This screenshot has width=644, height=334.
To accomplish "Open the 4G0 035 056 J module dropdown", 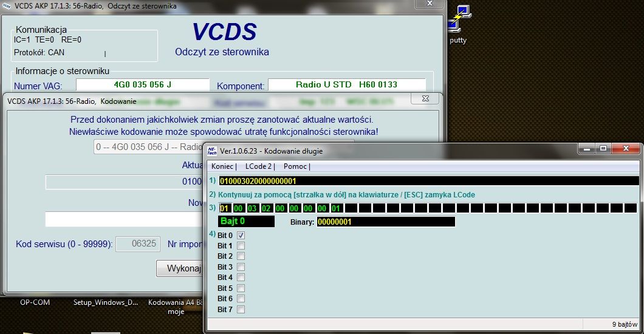I will pos(148,147).
